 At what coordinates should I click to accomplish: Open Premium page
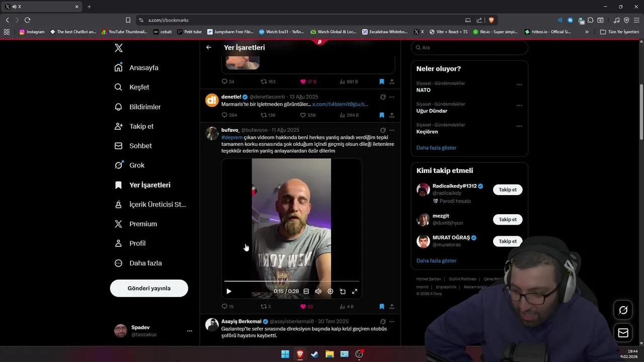(135, 224)
